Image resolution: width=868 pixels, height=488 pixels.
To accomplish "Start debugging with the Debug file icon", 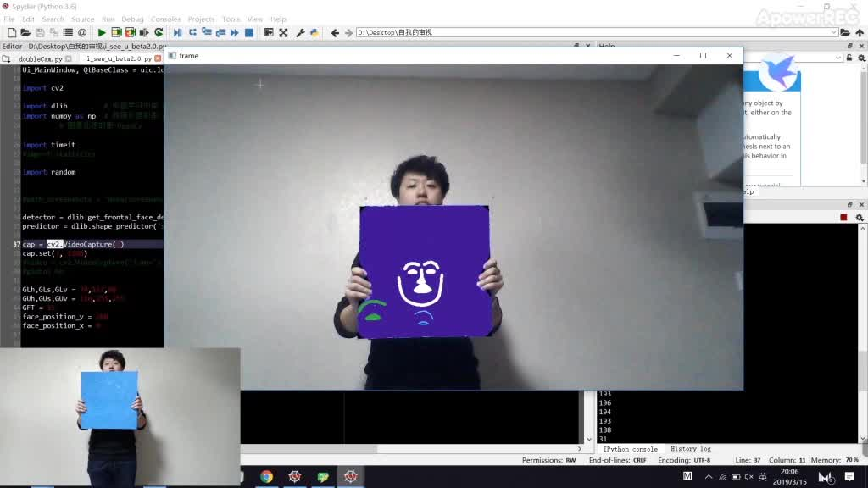I will tap(178, 33).
